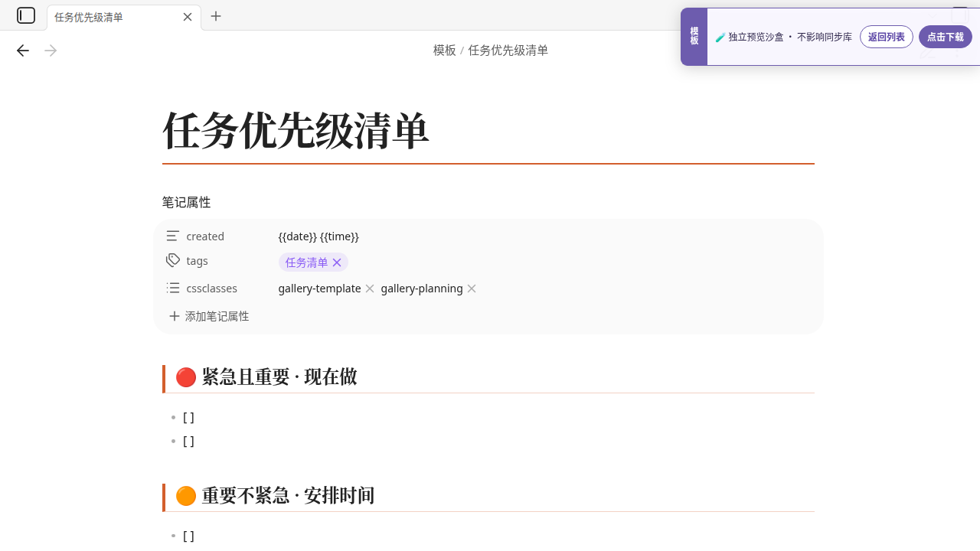Remove the 任务清单 tag
The image size is (980, 551).
coord(337,262)
